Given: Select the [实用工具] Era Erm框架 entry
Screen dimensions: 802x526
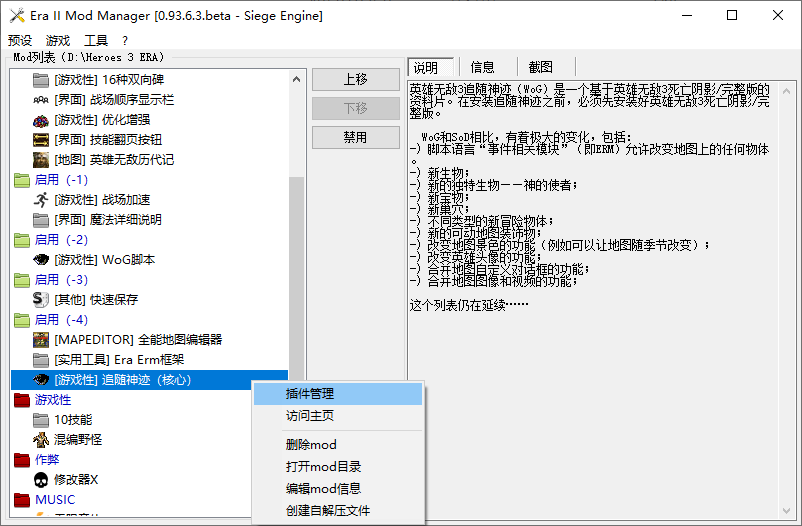Looking at the screenshot, I should [x=119, y=360].
